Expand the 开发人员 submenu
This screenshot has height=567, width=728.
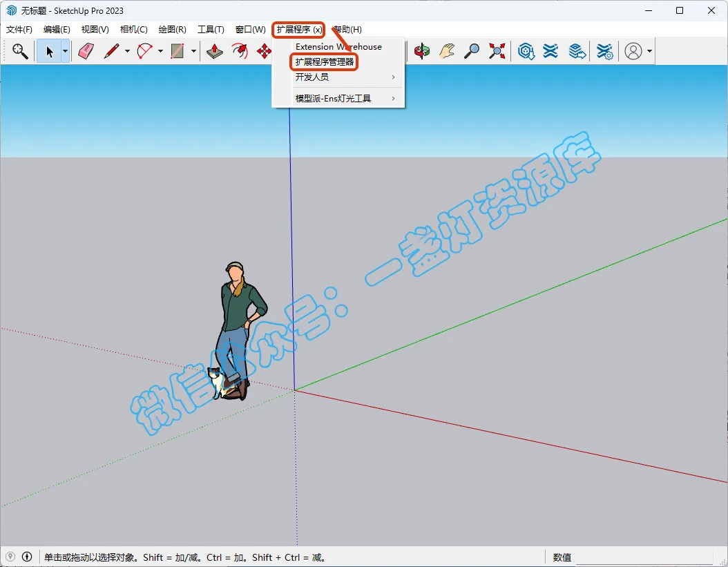pos(338,77)
